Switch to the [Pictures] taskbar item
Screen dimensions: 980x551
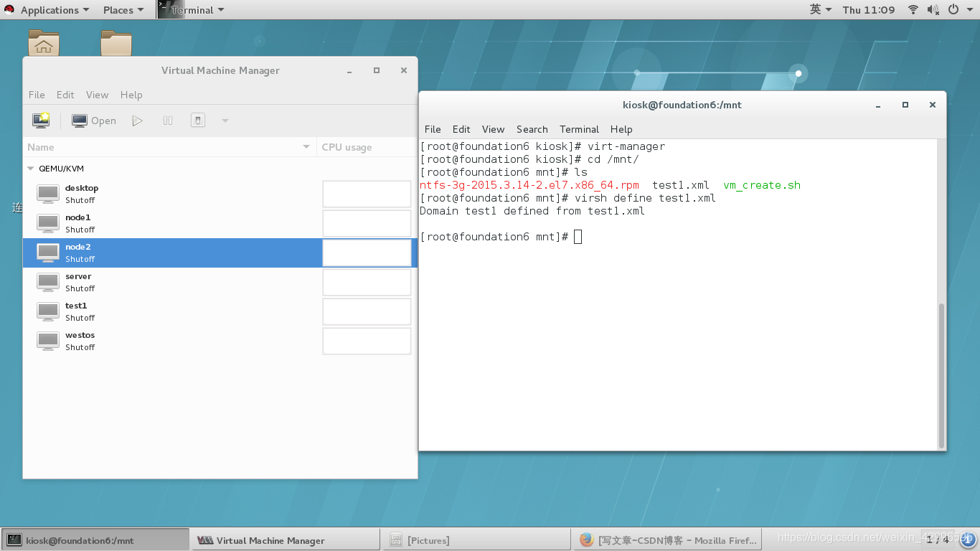click(x=476, y=540)
